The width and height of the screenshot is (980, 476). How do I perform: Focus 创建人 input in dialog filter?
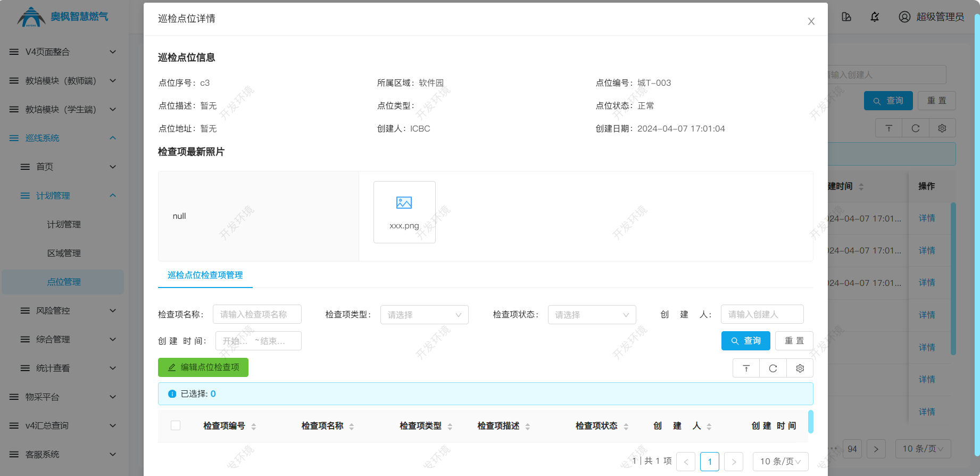tap(762, 314)
